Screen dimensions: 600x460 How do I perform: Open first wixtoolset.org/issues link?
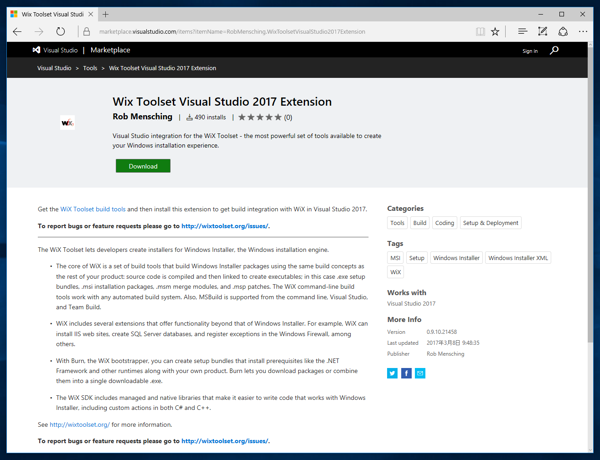225,226
